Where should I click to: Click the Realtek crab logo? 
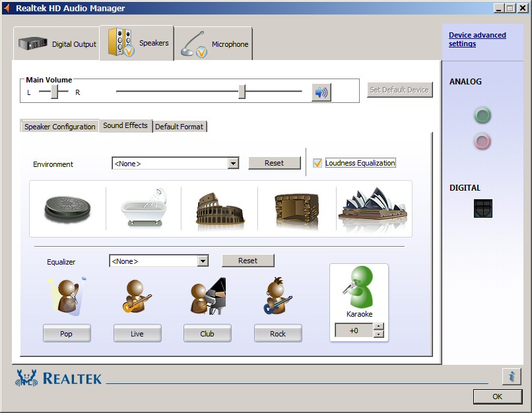tap(26, 378)
